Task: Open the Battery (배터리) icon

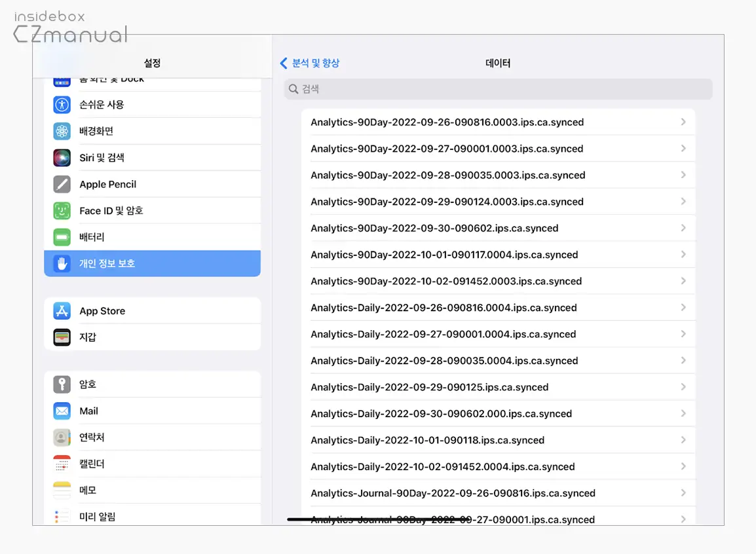Action: [x=62, y=237]
